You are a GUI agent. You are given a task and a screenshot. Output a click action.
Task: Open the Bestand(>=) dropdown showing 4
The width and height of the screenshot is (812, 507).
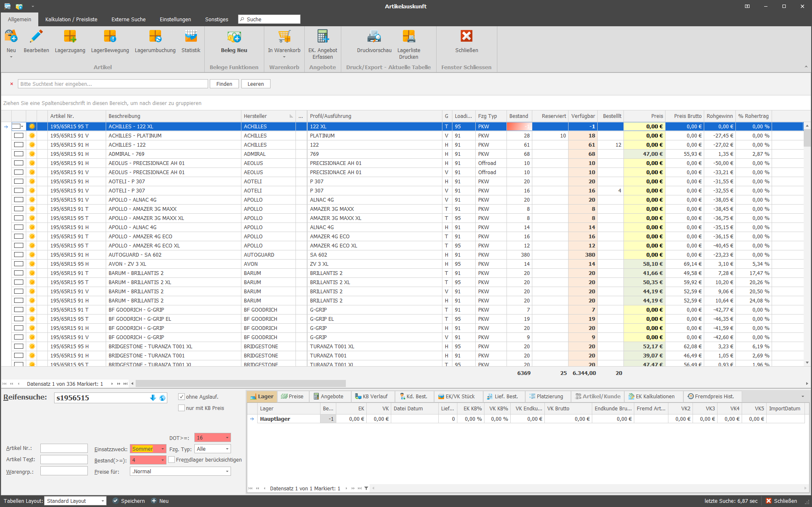click(163, 460)
